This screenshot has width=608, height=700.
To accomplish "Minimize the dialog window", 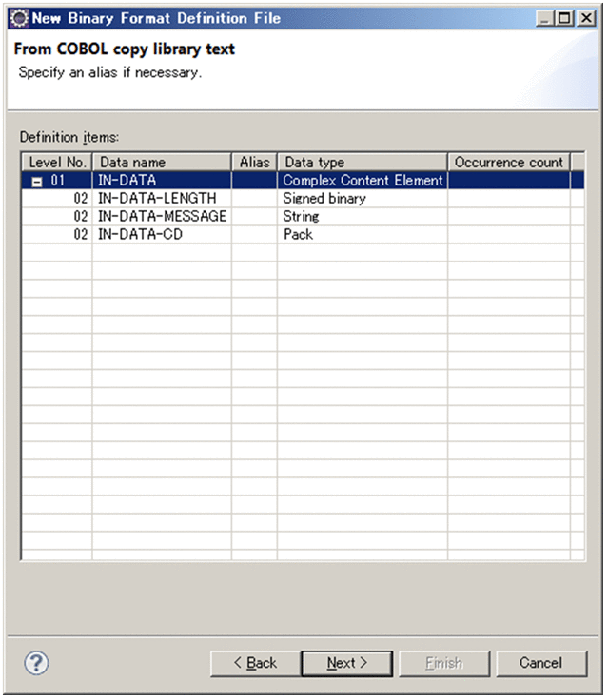I will (545, 18).
